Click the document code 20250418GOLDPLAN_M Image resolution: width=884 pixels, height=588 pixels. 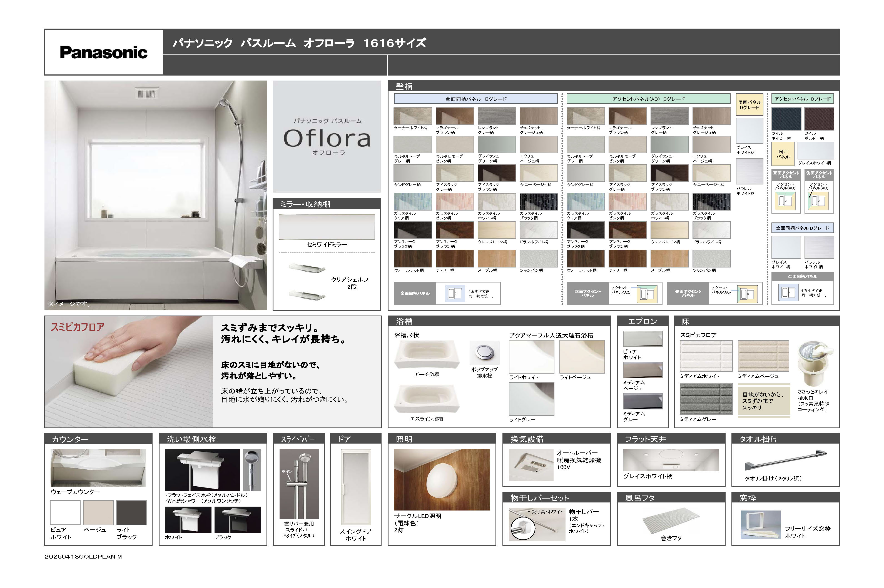click(83, 557)
